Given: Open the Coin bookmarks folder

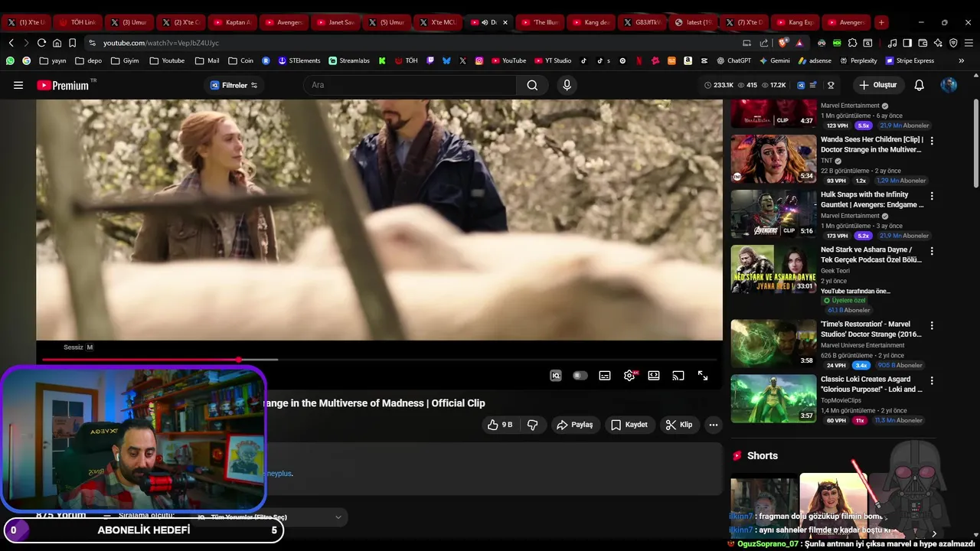Looking at the screenshot, I should [240, 60].
